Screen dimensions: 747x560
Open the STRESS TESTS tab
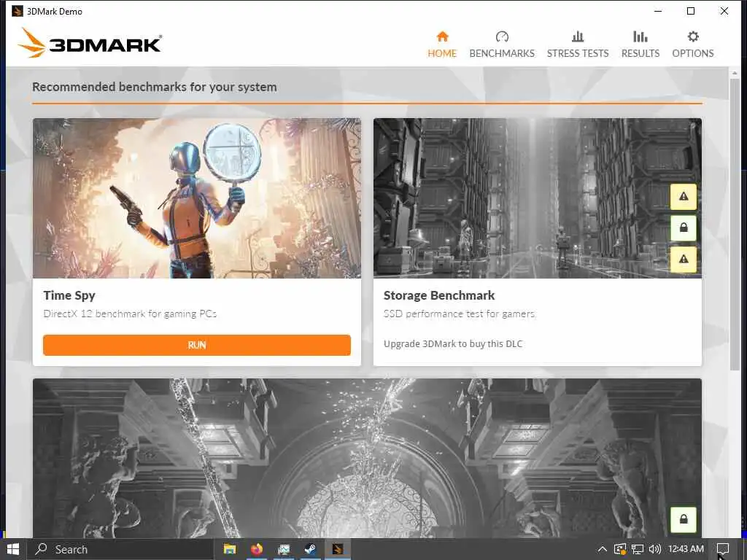tap(578, 44)
